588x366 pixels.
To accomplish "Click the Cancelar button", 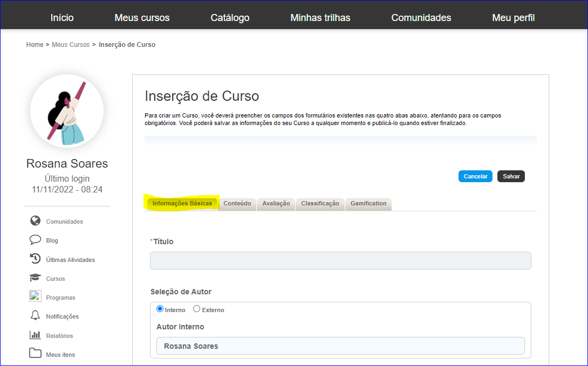I will [475, 176].
